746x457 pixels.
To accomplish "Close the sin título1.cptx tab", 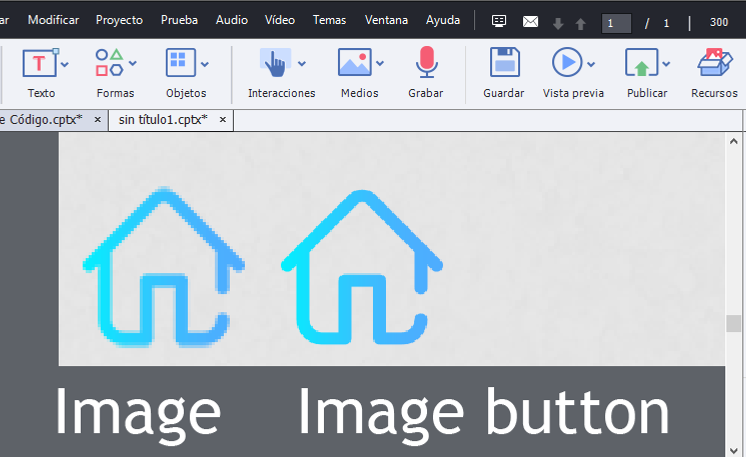I will click(x=223, y=120).
